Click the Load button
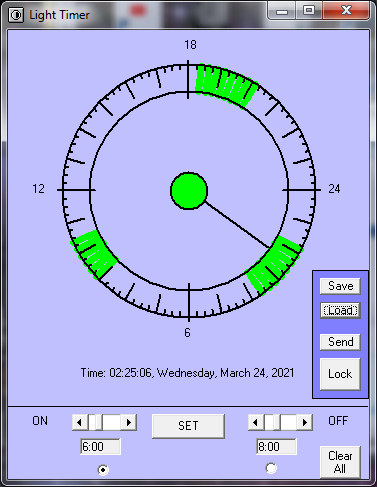This screenshot has width=377, height=487. coord(340,311)
